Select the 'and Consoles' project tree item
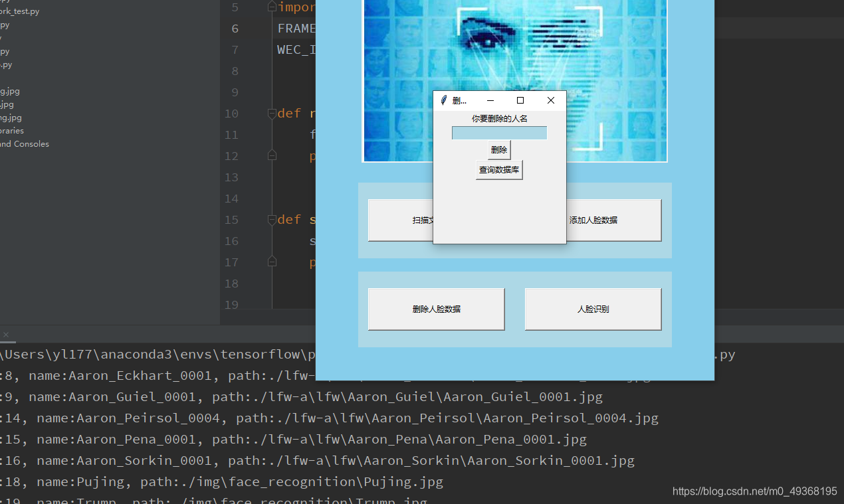The image size is (844, 504). coord(25,144)
